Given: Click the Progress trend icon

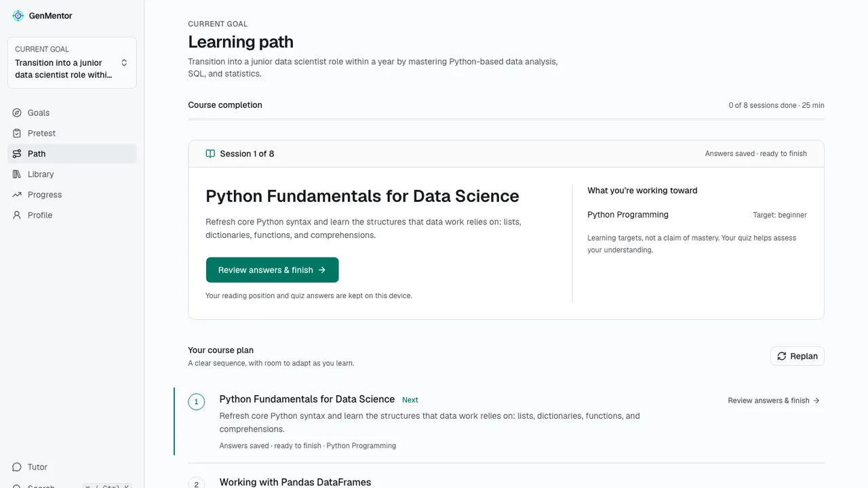Looking at the screenshot, I should [x=17, y=195].
